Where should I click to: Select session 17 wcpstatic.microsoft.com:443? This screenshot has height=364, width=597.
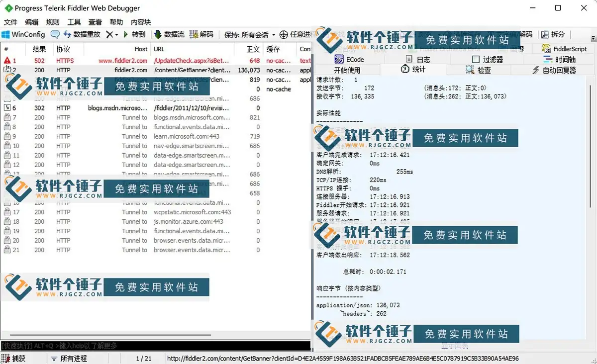coord(155,212)
